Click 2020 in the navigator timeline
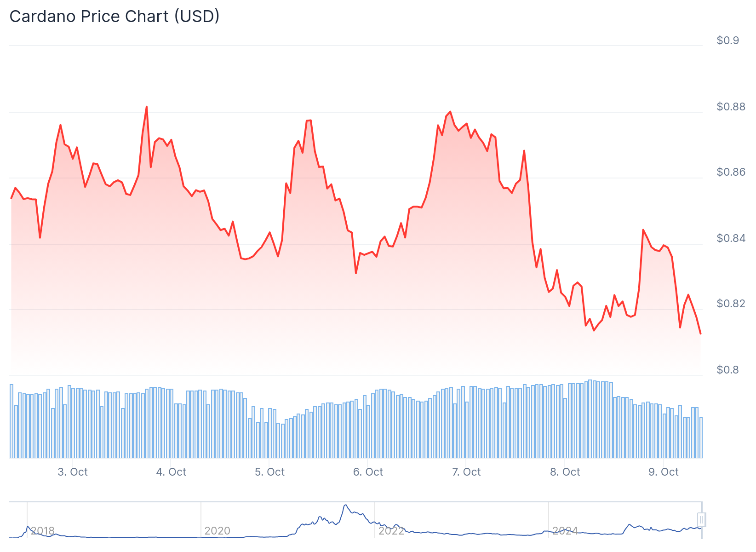Screen dimensions: 756x552 pos(217,531)
